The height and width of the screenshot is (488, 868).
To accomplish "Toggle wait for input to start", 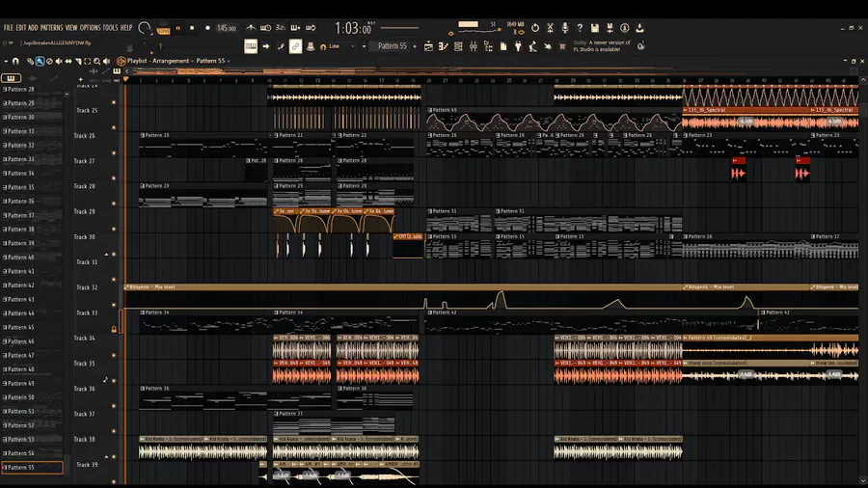I will click(x=266, y=28).
